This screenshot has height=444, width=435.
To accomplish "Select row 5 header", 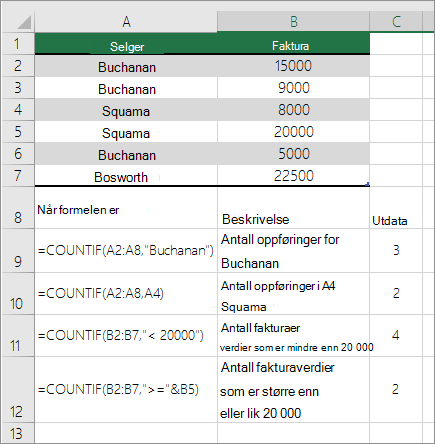I will [18, 132].
